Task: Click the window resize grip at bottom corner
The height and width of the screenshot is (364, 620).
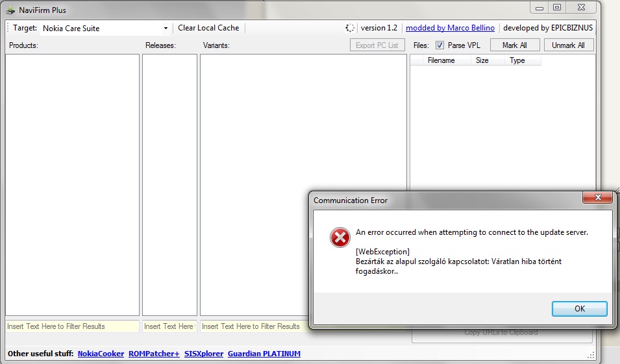Action: (x=591, y=354)
